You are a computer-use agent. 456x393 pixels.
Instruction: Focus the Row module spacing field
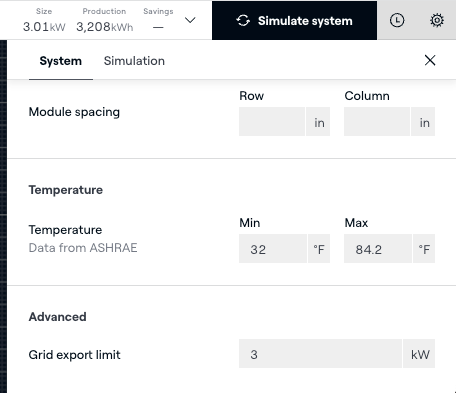click(272, 122)
